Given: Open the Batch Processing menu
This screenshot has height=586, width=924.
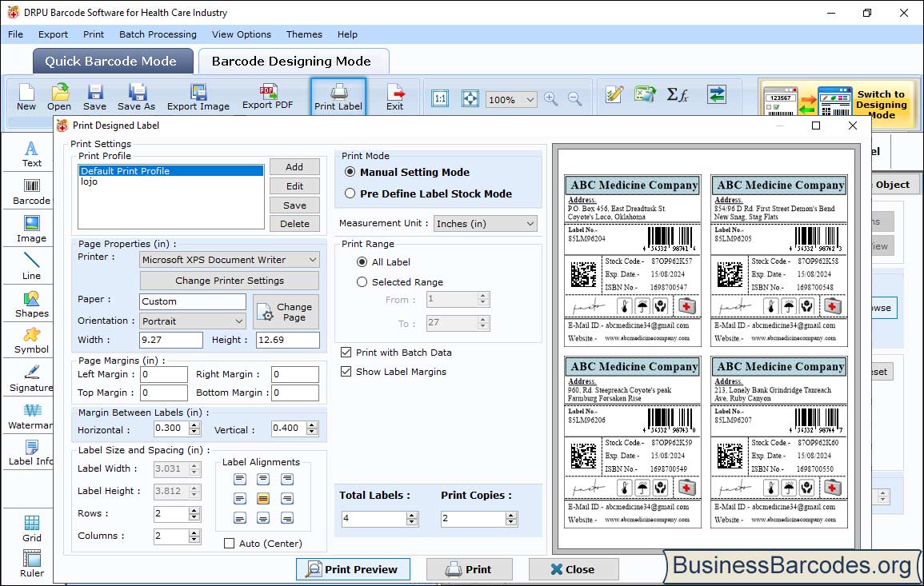Looking at the screenshot, I should click(x=158, y=34).
